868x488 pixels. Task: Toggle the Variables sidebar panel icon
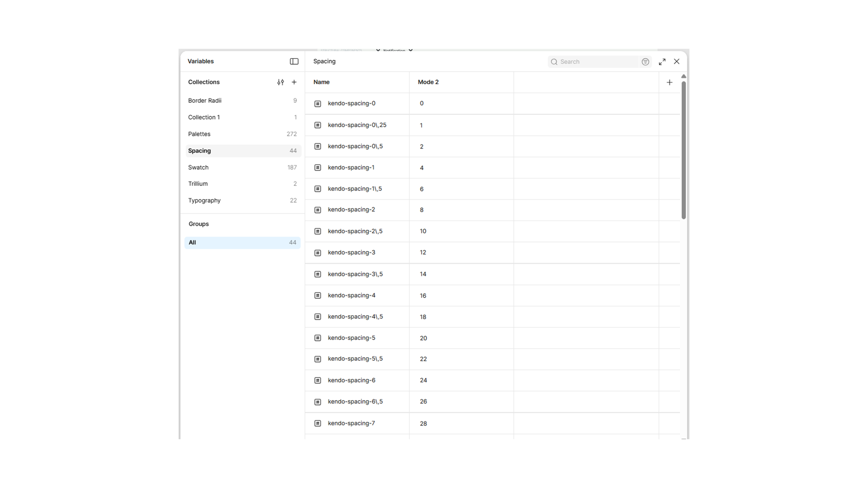pos(294,61)
